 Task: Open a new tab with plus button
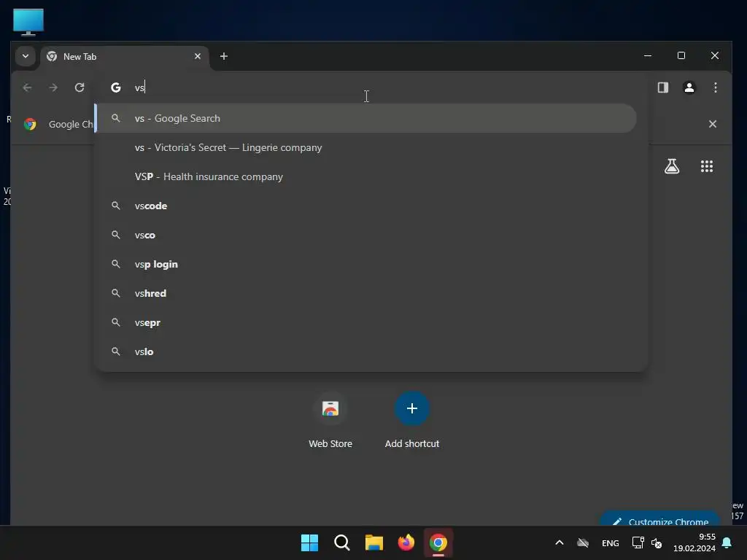pos(223,56)
